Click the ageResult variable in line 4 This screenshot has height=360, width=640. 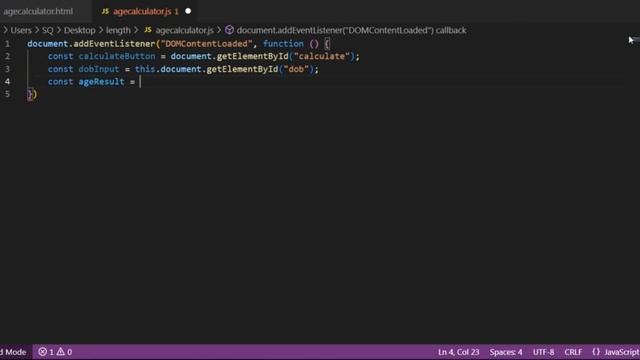pyautogui.click(x=102, y=82)
